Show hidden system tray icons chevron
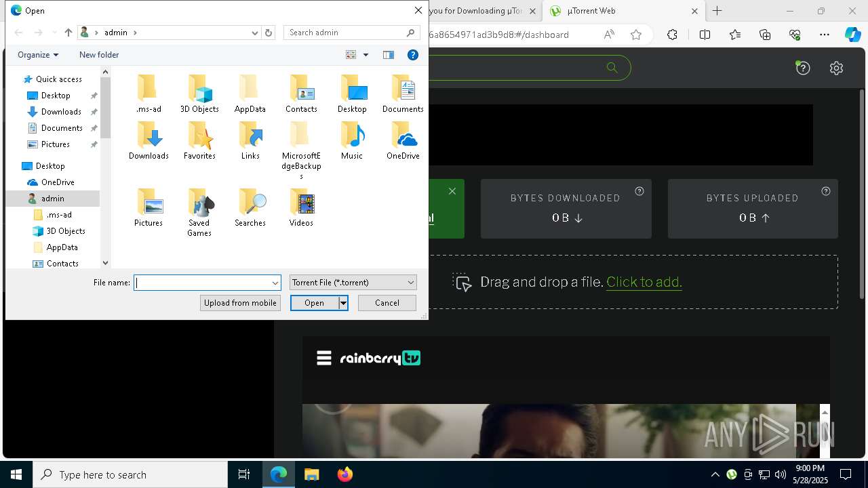The width and height of the screenshot is (868, 488). click(x=715, y=474)
